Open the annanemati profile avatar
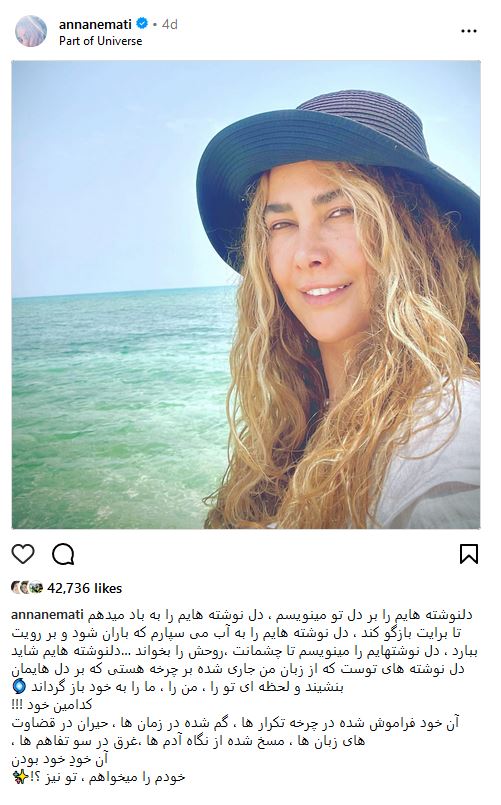 [x=31, y=31]
